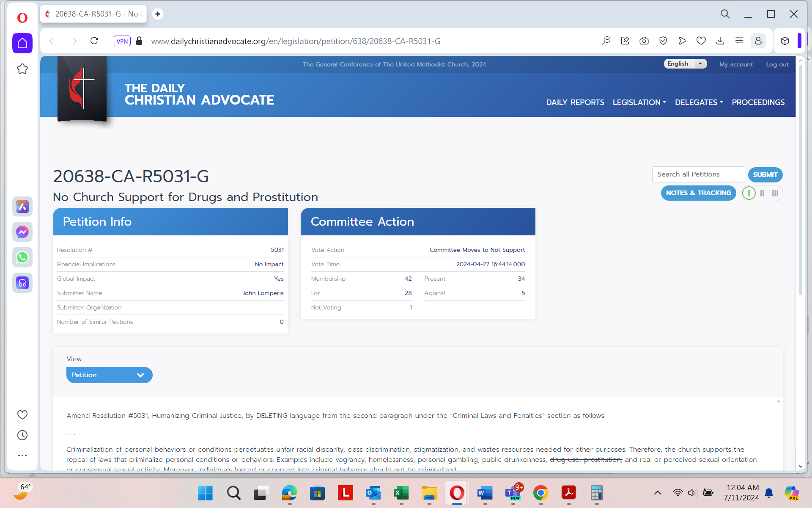Open the English language dropdown

click(x=685, y=64)
